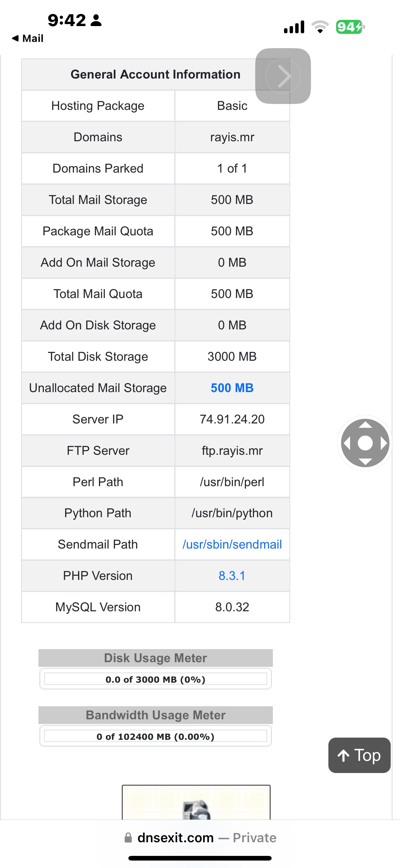The height and width of the screenshot is (868, 400).
Task: Tap the forward chevron overlay button
Action: (x=283, y=76)
